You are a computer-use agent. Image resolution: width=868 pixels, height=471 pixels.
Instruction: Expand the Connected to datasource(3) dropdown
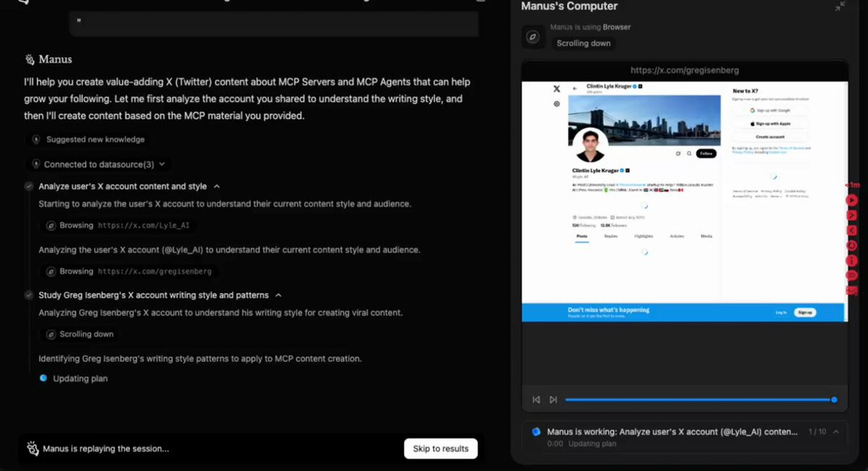point(161,164)
